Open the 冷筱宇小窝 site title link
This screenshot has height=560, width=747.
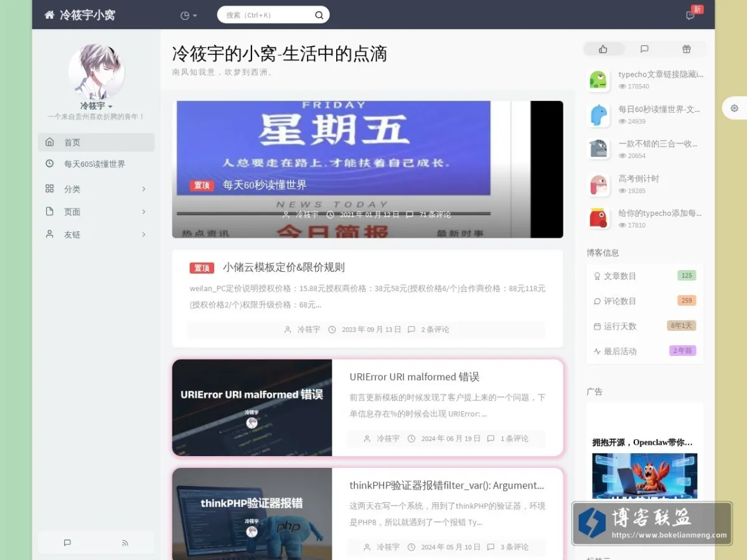click(87, 15)
